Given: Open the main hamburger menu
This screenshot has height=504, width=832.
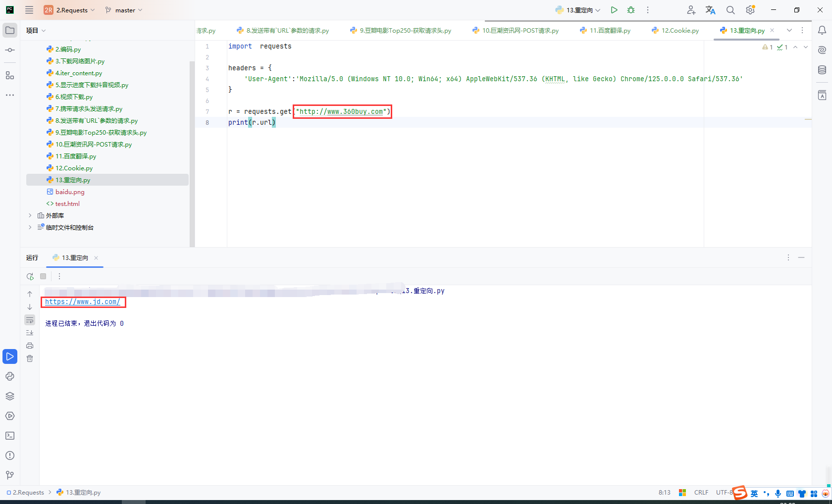Looking at the screenshot, I should click(x=29, y=10).
